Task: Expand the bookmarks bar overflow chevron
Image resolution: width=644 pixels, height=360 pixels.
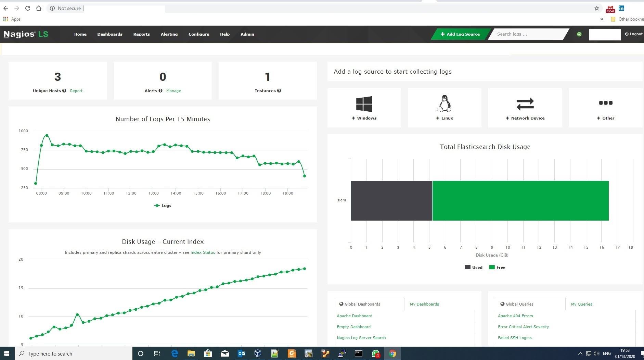Action: click(602, 19)
